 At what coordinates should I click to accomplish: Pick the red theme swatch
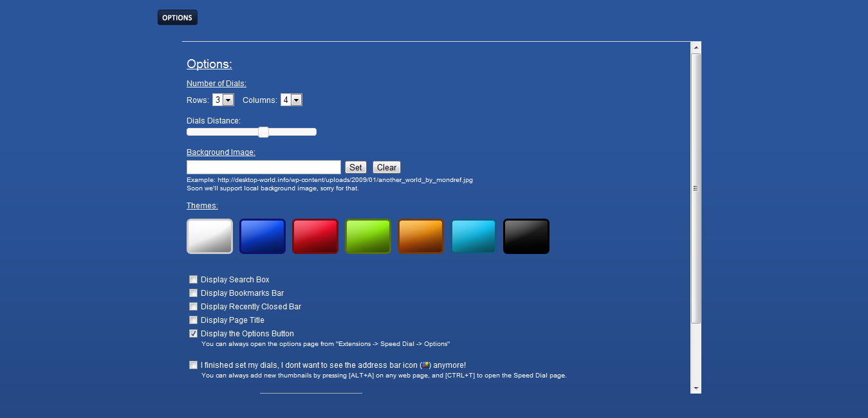(315, 237)
